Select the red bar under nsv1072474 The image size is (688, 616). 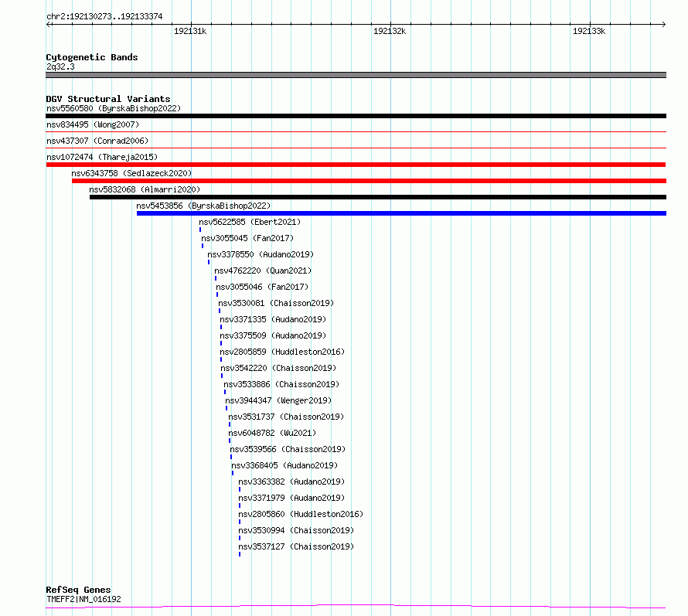pos(356,165)
